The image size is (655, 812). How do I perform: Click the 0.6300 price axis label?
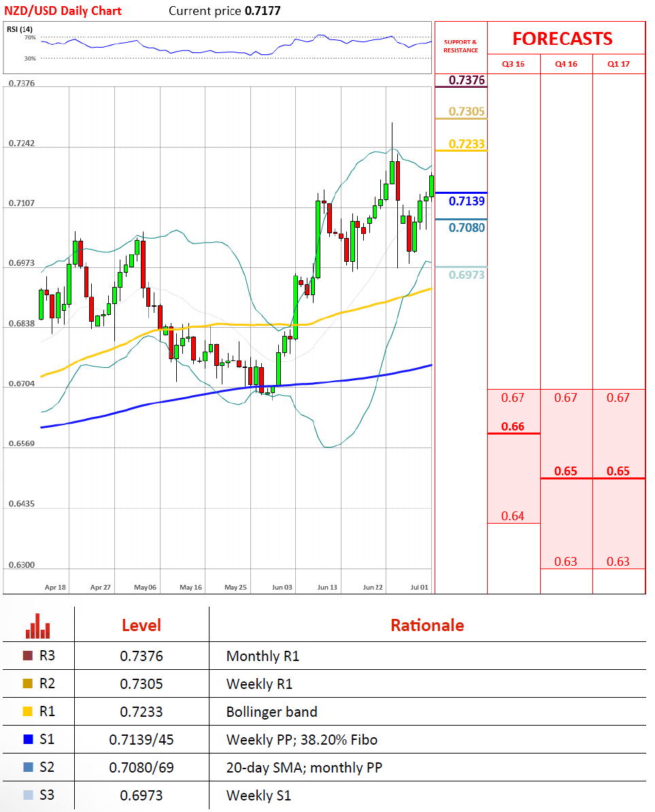point(22,565)
